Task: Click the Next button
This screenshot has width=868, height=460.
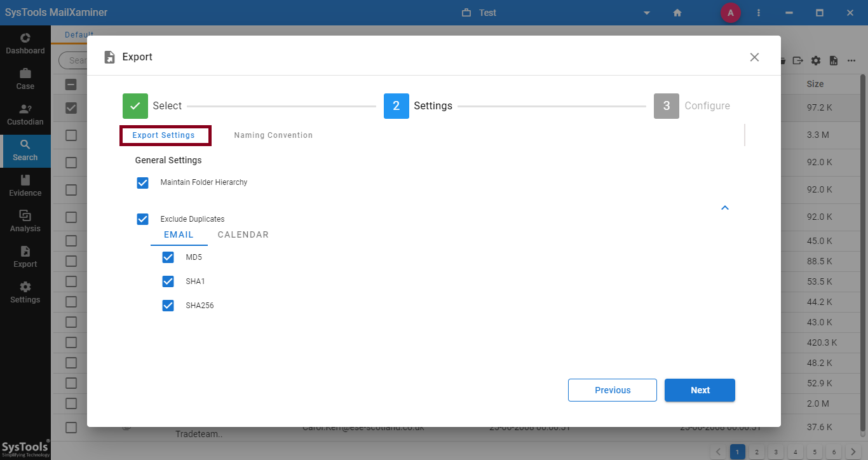Action: point(700,390)
